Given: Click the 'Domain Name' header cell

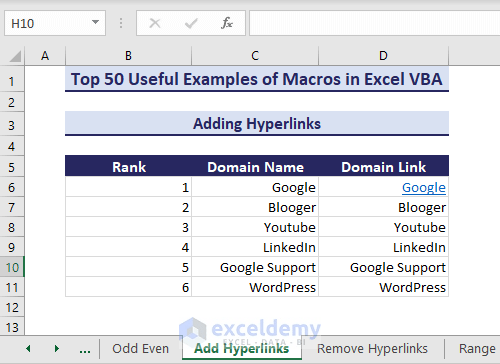Looking at the screenshot, I should tap(255, 167).
